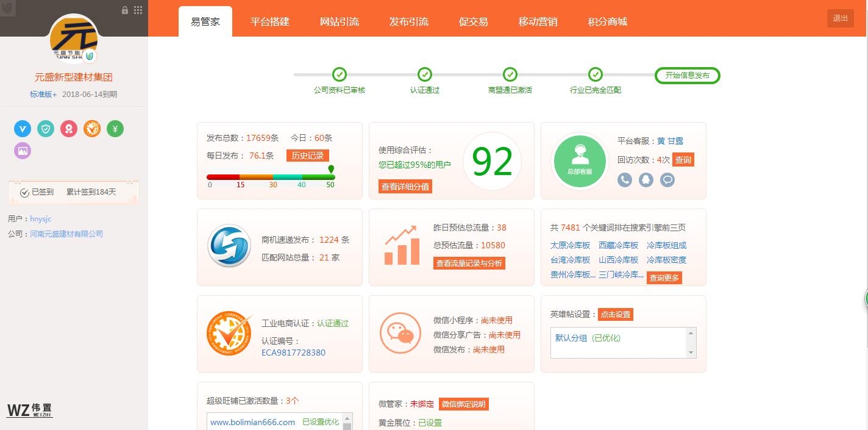
Task: Open the 太原冷库板 keyword link
Action: click(571, 245)
